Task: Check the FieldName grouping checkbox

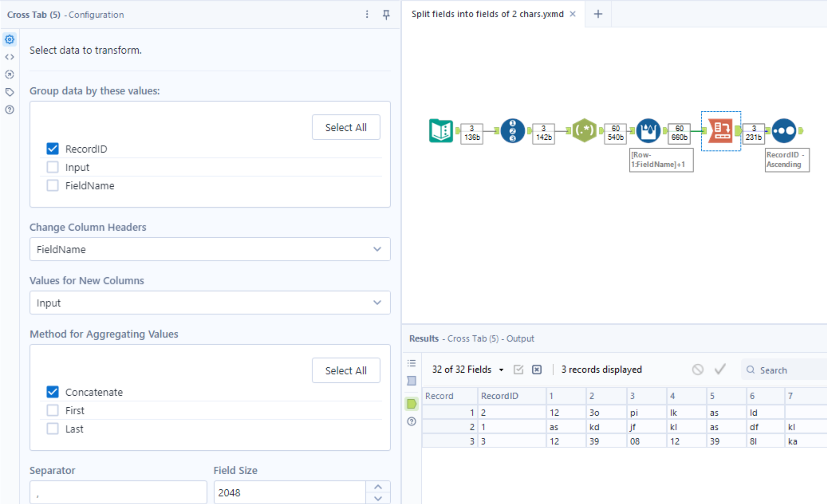Action: tap(52, 185)
